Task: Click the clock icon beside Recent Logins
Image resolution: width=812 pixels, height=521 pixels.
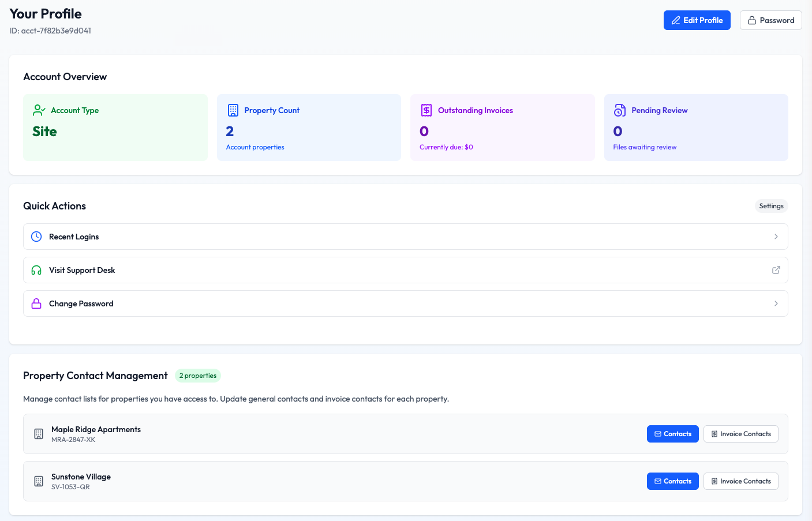Action: (36, 237)
